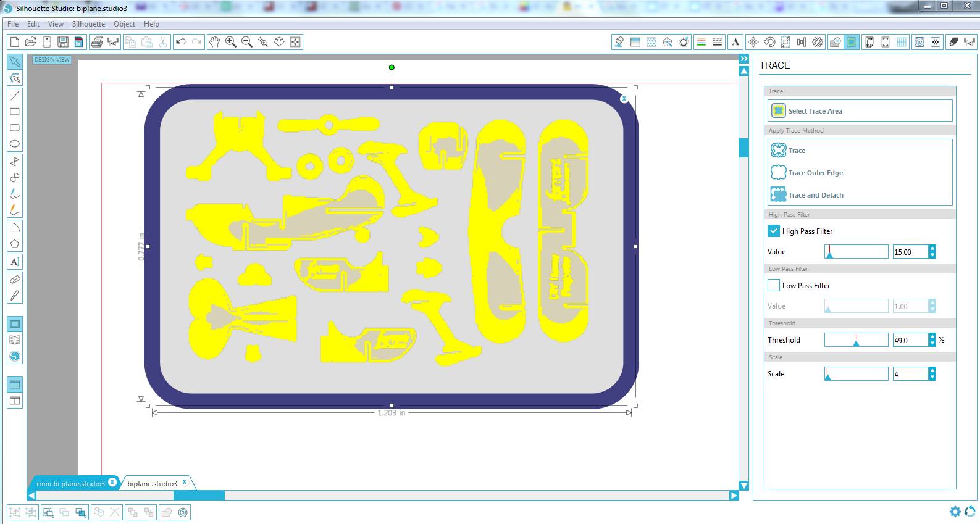Switch to the biplane.studio3 tab
Viewport: 980px width, 524px height.
click(x=153, y=483)
